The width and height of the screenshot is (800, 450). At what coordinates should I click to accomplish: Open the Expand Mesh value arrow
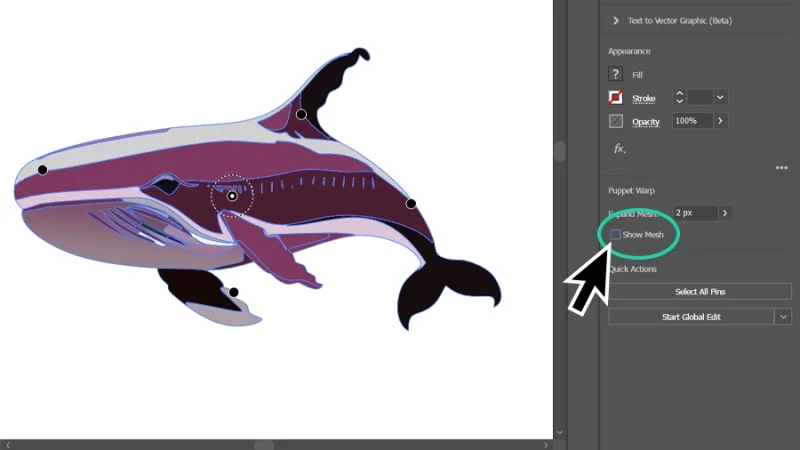725,213
